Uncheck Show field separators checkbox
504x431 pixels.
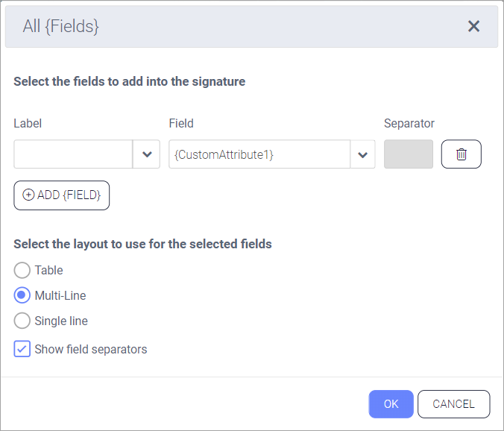22,349
